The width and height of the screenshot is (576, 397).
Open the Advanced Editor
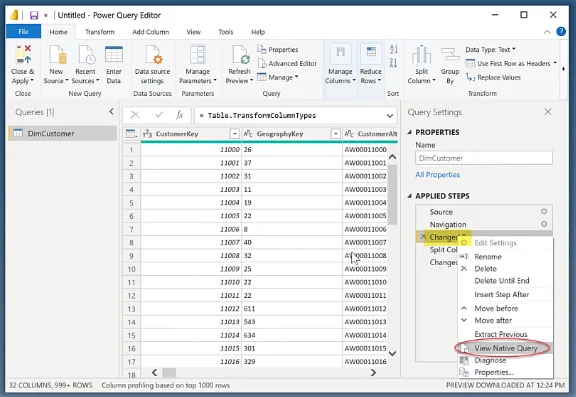[x=287, y=64]
